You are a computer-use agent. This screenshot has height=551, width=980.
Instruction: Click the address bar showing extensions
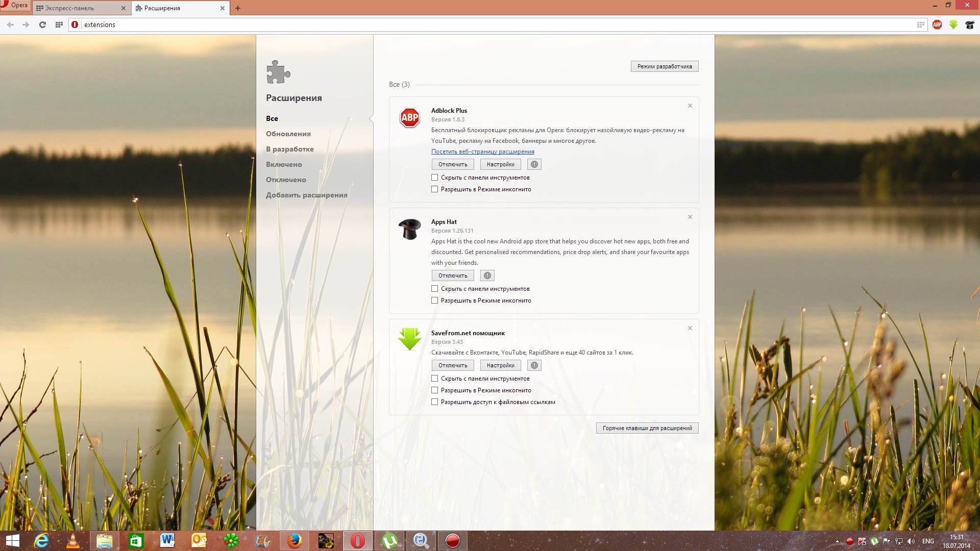pos(459,24)
